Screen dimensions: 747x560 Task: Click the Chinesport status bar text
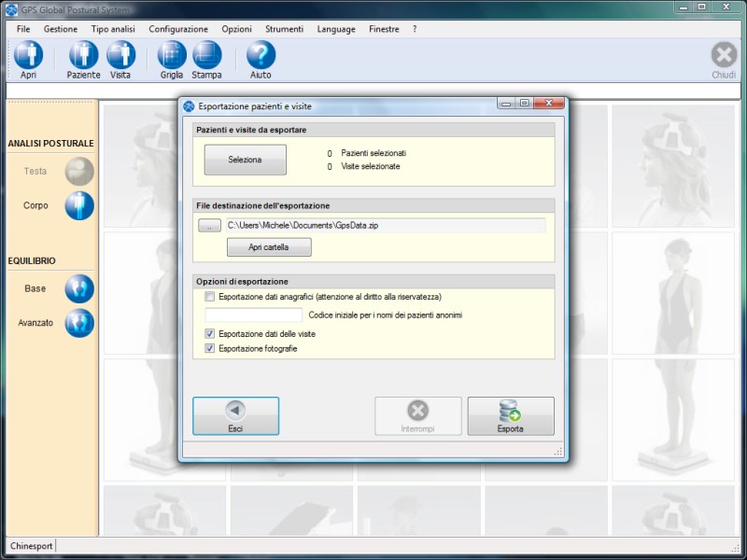(x=32, y=546)
